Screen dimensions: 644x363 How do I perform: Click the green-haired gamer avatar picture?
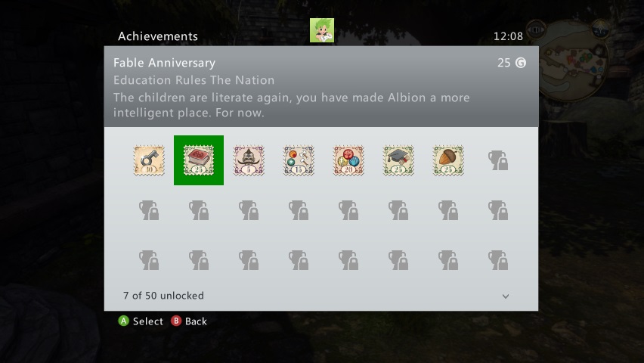tap(322, 30)
